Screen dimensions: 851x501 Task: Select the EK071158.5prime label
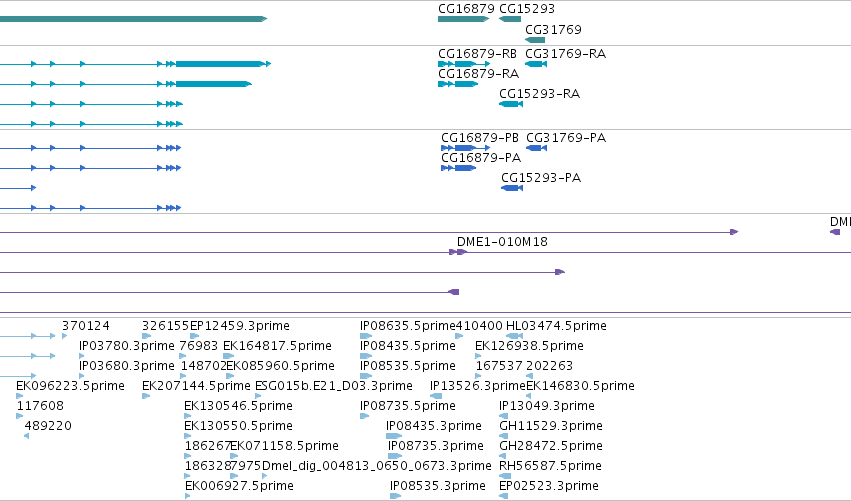point(284,447)
